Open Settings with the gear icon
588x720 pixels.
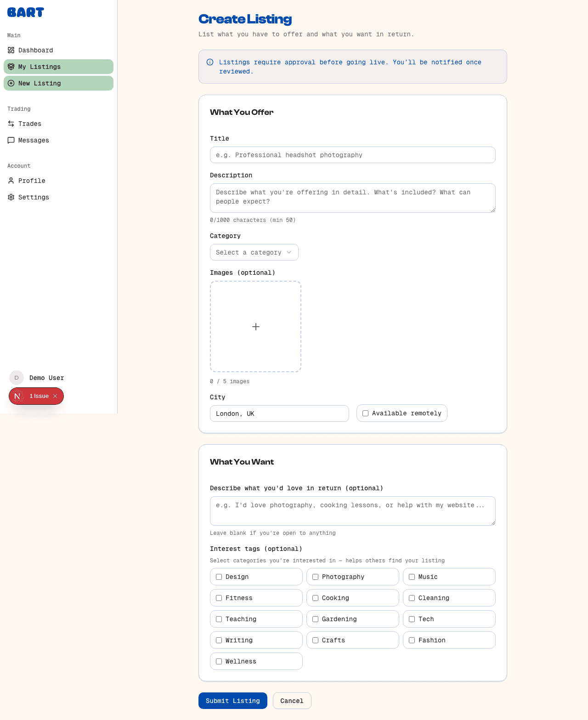tap(11, 197)
